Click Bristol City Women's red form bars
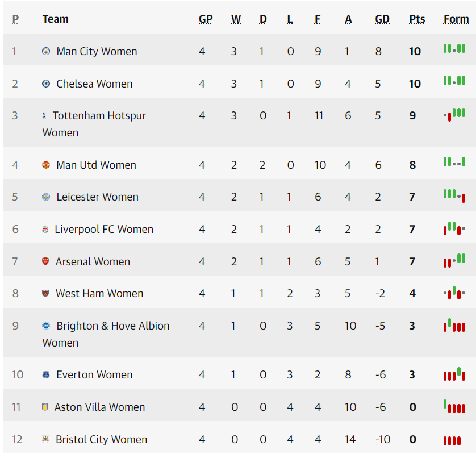Image resolution: width=476 pixels, height=454 pixels. (452, 440)
